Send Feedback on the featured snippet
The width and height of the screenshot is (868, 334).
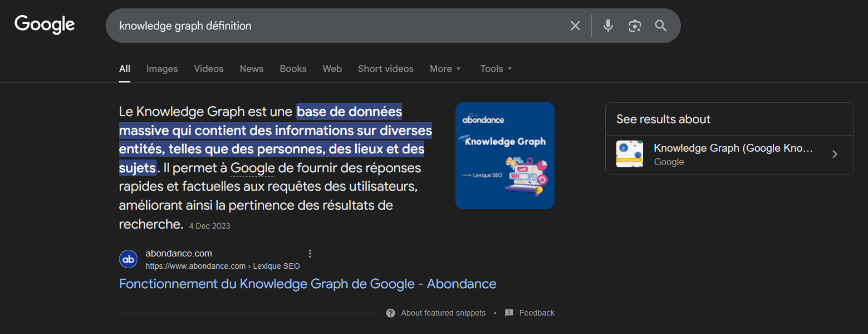click(536, 313)
